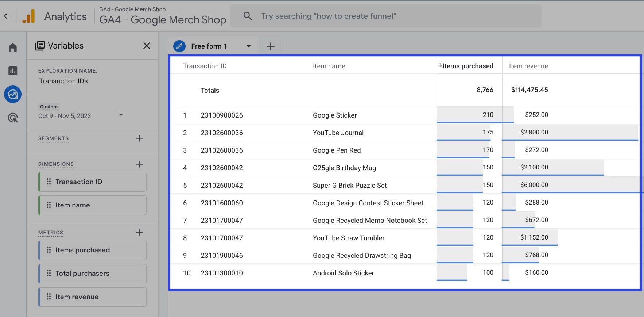The height and width of the screenshot is (317, 644).
Task: Click the Google Sticker item cell
Action: [x=335, y=115]
